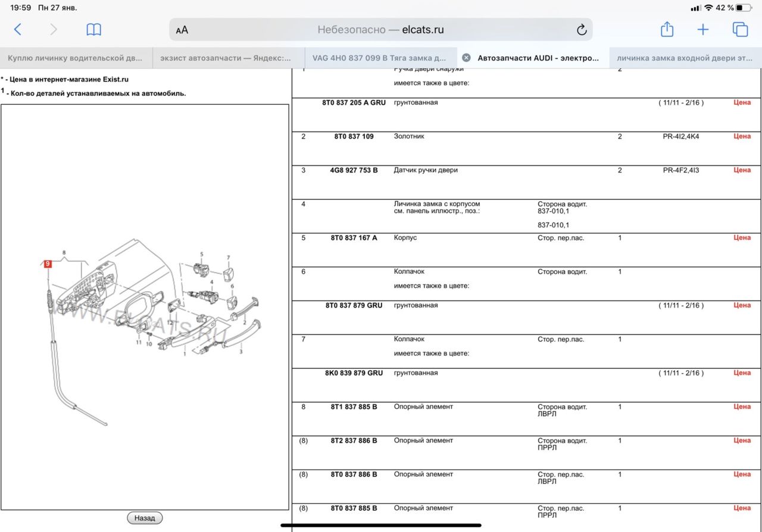Select part number 8T0 837 879 GRU
Screen dimensions: 762x532
pyautogui.click(x=354, y=305)
